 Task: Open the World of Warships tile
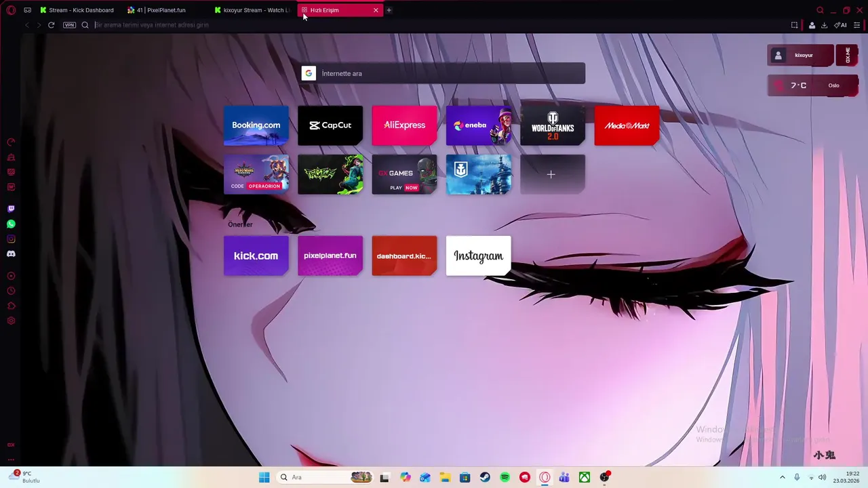[x=479, y=174]
